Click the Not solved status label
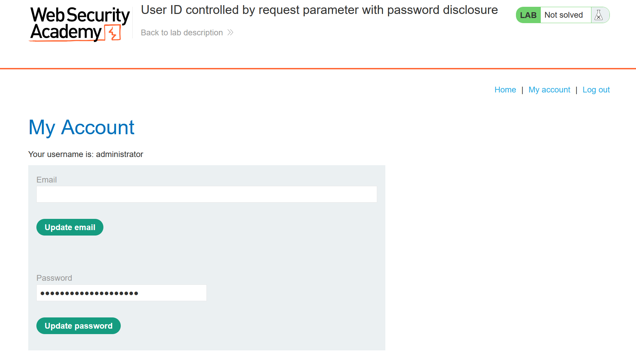This screenshot has height=364, width=636. click(564, 15)
